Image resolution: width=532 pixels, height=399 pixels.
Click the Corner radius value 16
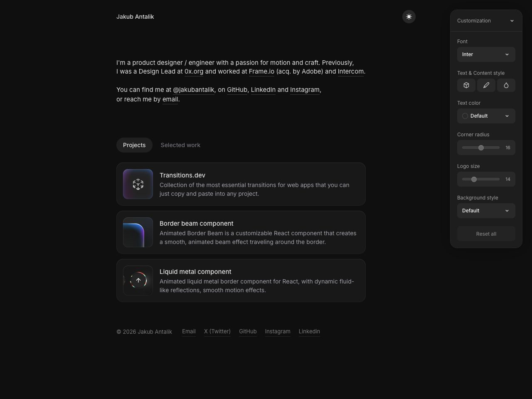pyautogui.click(x=508, y=148)
